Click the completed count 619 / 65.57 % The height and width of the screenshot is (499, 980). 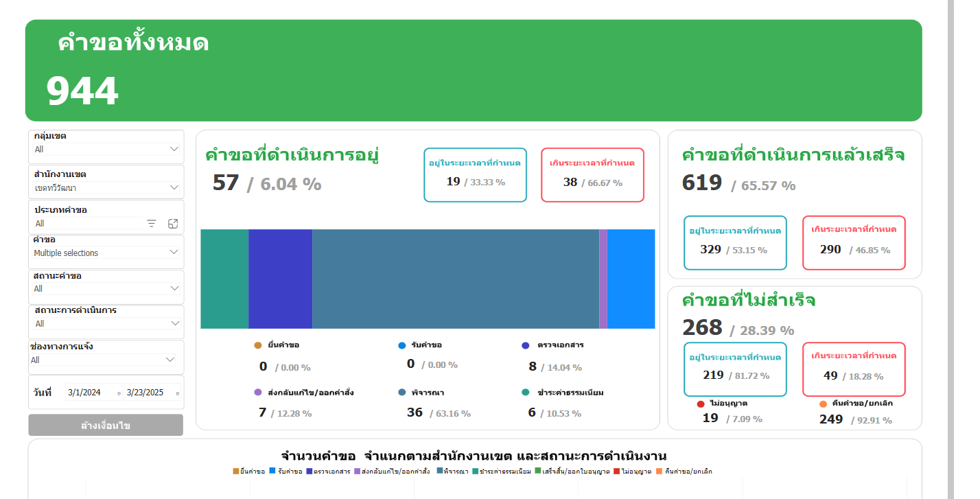[x=738, y=183]
